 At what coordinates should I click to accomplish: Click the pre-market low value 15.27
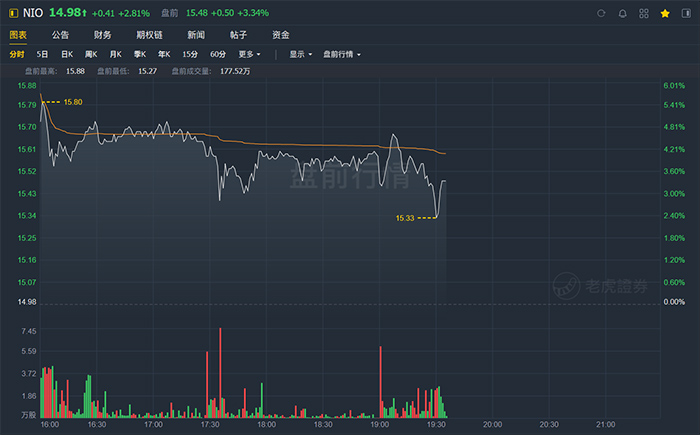tap(147, 71)
